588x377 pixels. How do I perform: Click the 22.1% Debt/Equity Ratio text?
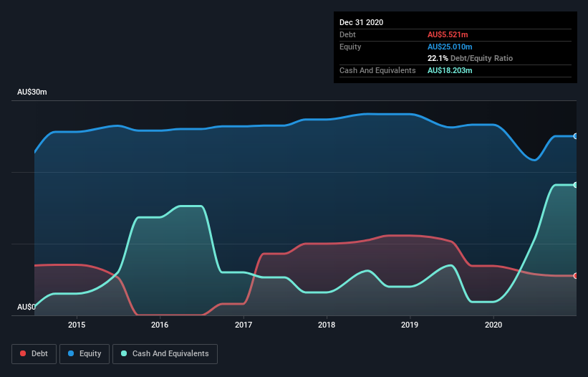pyautogui.click(x=470, y=58)
